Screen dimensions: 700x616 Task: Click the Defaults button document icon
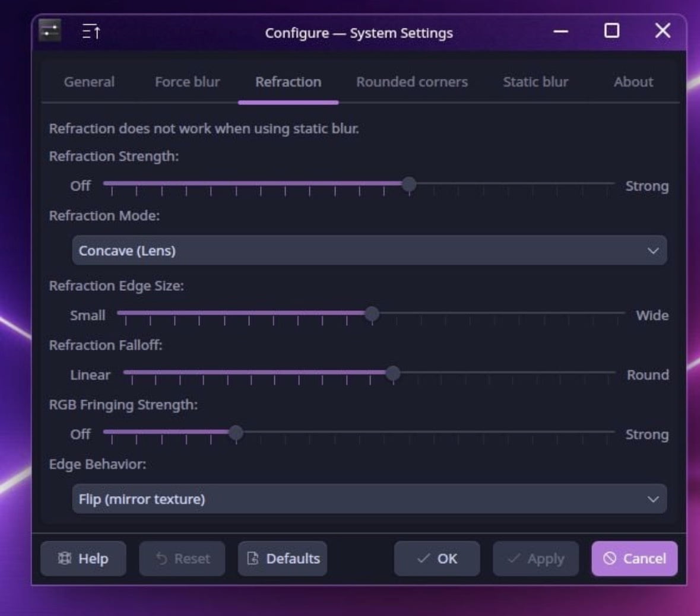click(253, 558)
